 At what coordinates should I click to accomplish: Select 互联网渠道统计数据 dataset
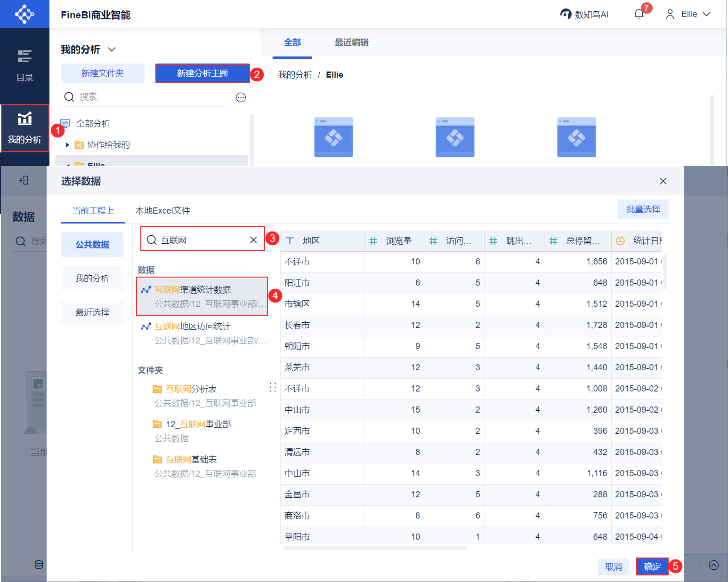(202, 296)
